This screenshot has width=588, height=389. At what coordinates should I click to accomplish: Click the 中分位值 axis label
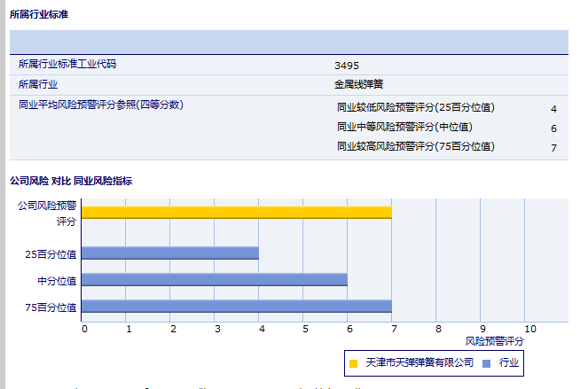tap(57, 281)
